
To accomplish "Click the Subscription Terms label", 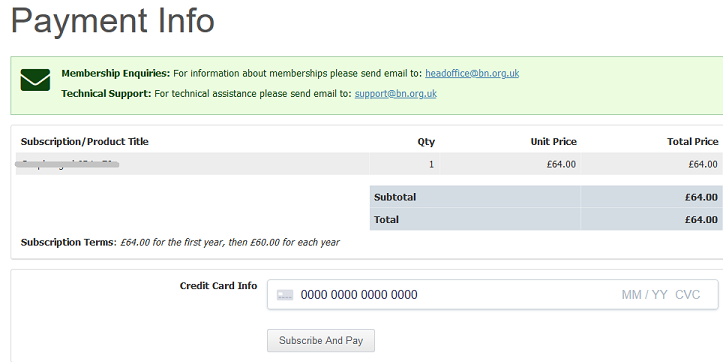I will [69, 242].
